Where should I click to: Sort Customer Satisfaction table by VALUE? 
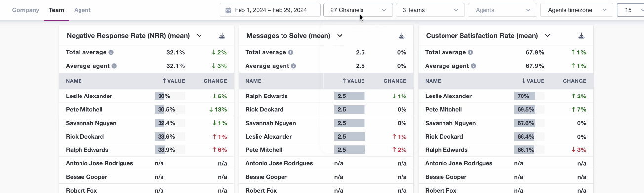pos(533,81)
